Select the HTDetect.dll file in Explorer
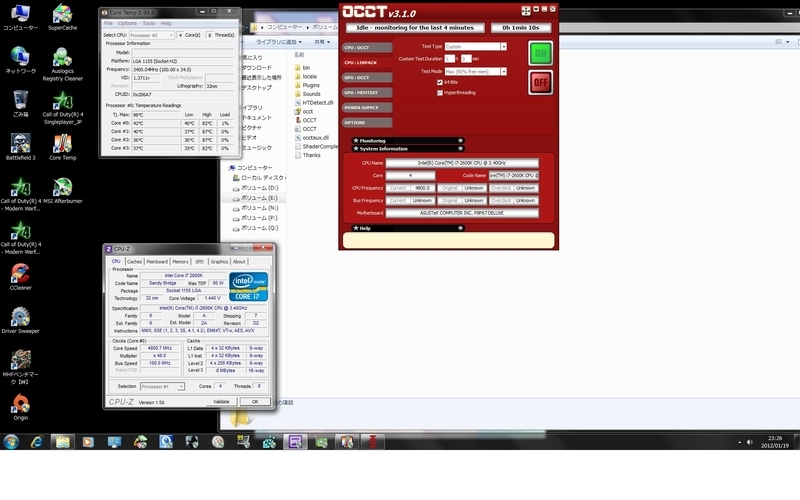The image size is (800, 500). tap(314, 103)
